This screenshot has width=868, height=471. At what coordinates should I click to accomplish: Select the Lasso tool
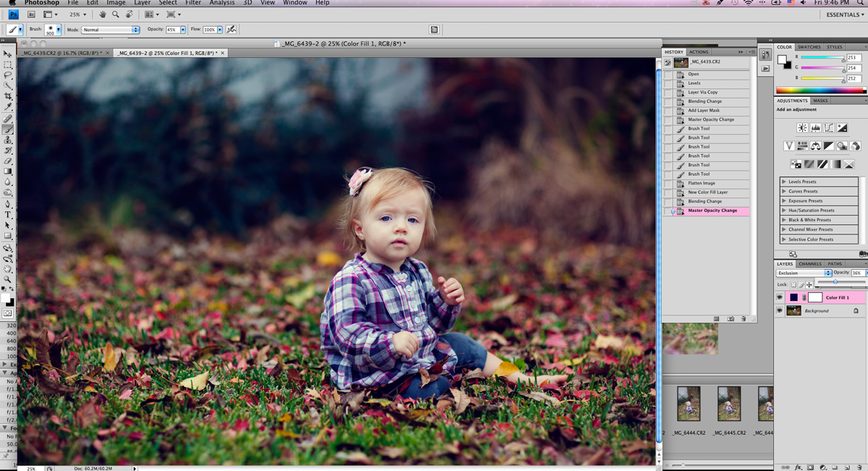tap(8, 75)
